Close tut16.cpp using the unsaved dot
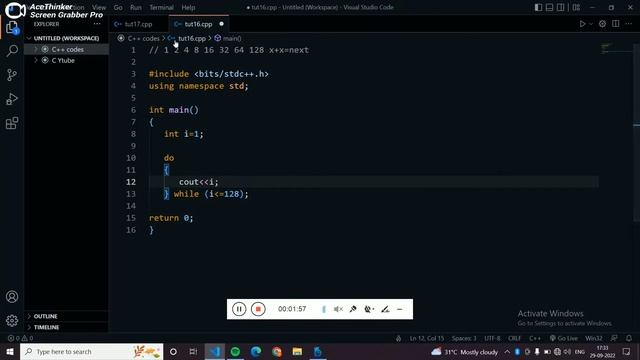This screenshot has width=640, height=360. (x=221, y=24)
